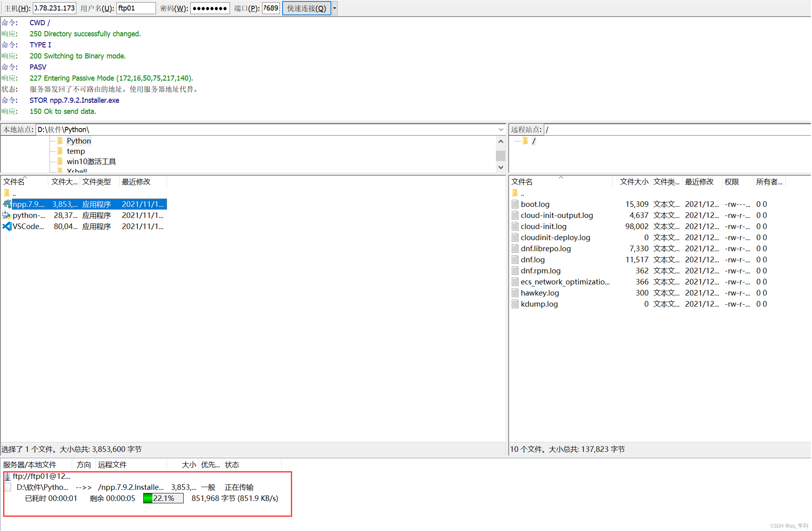Viewport: 812px width, 531px height.
Task: Select the kdump.log file icon
Action: (x=515, y=304)
